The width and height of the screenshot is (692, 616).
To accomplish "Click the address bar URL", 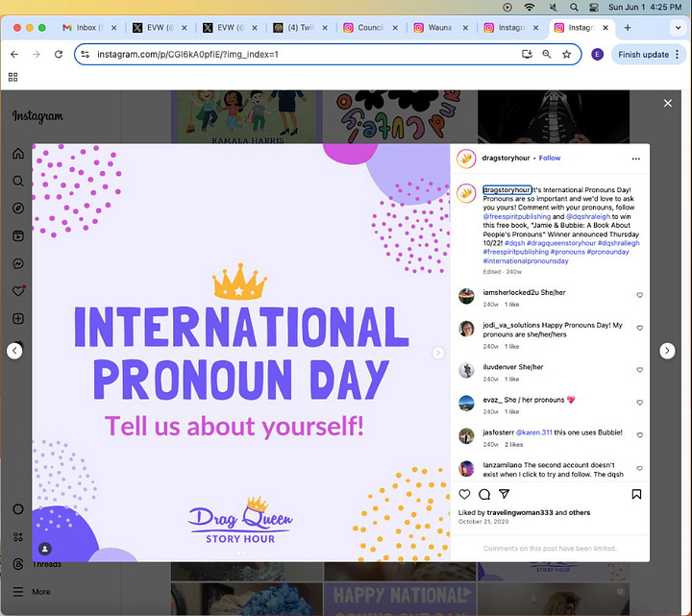I will tap(187, 54).
